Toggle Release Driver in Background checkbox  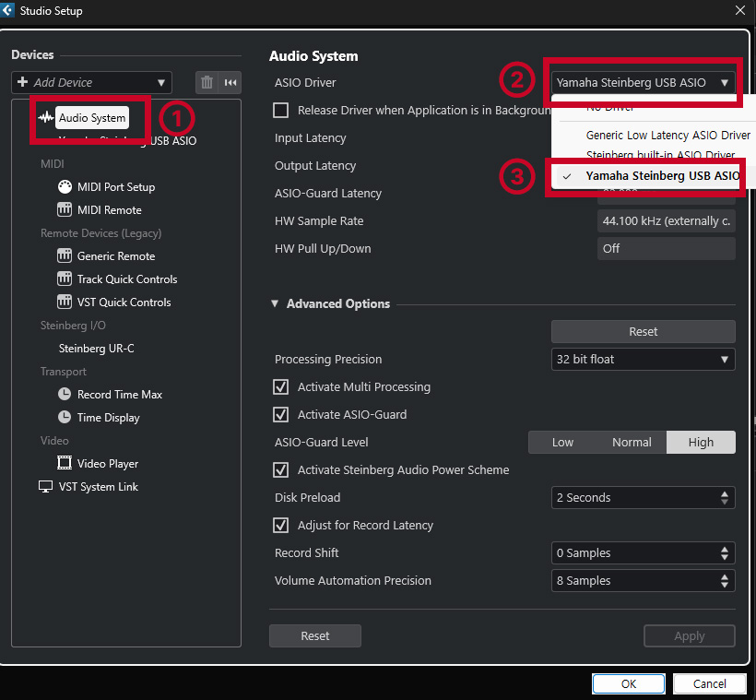coord(281,110)
